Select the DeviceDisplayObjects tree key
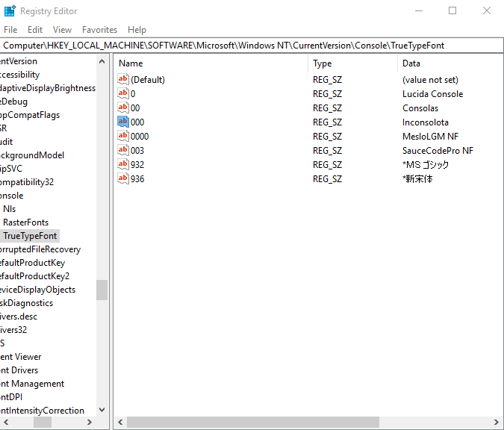The height and width of the screenshot is (430, 504). coord(37,290)
